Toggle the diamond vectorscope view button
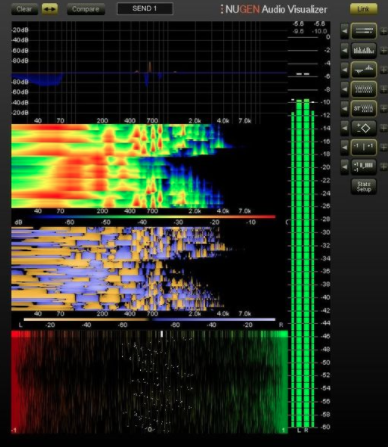 tap(364, 128)
